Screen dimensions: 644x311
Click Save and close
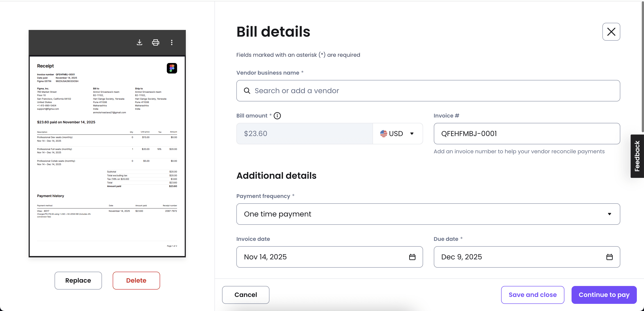(532, 295)
